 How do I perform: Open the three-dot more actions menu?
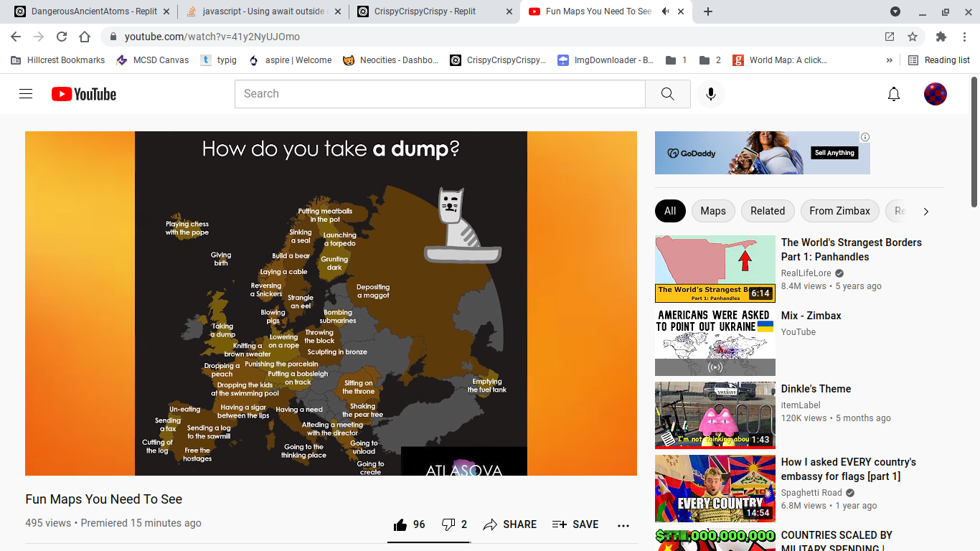point(623,525)
